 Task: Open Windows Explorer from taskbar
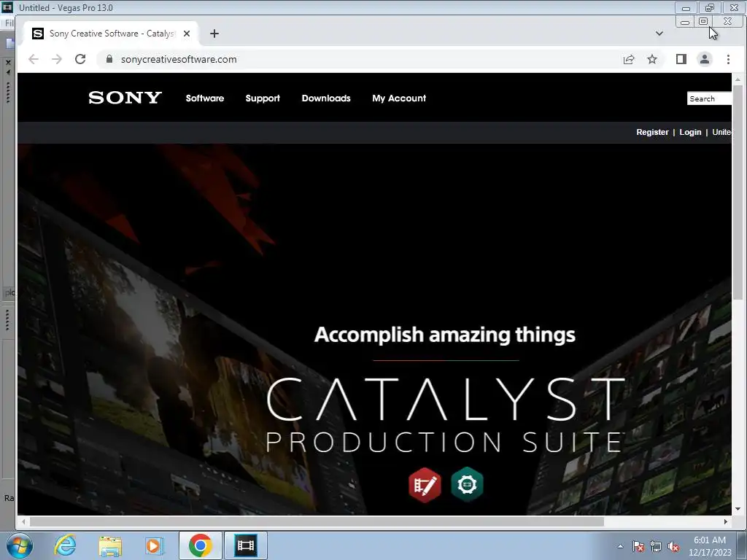pos(110,545)
